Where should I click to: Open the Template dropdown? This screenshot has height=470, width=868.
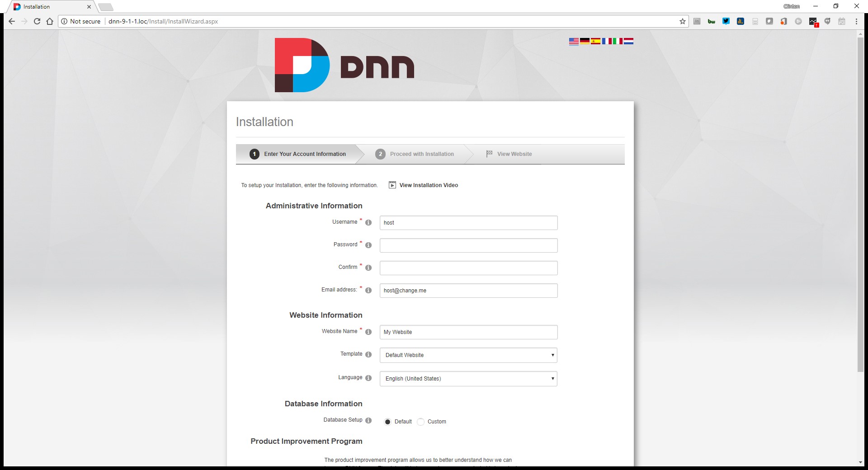(x=468, y=355)
